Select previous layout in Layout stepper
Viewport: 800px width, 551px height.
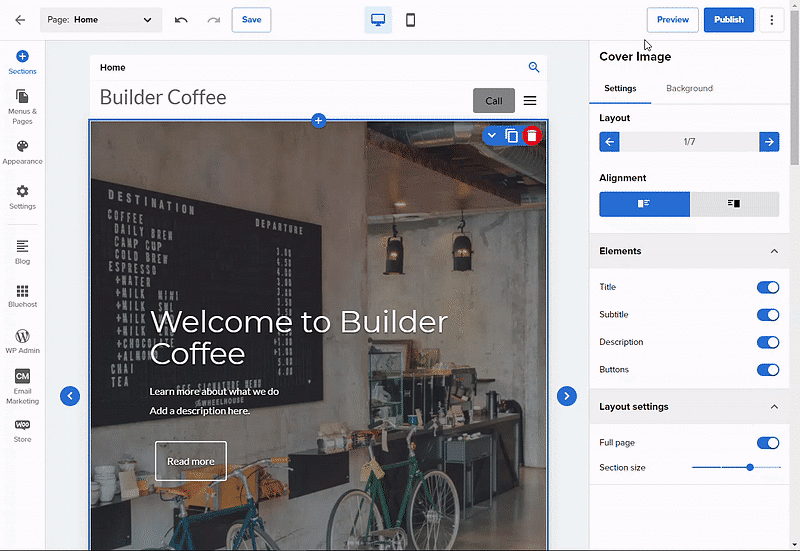[x=609, y=142]
